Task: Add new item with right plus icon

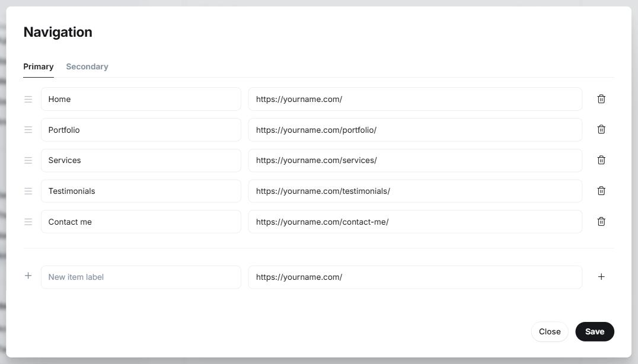Action: pyautogui.click(x=601, y=277)
